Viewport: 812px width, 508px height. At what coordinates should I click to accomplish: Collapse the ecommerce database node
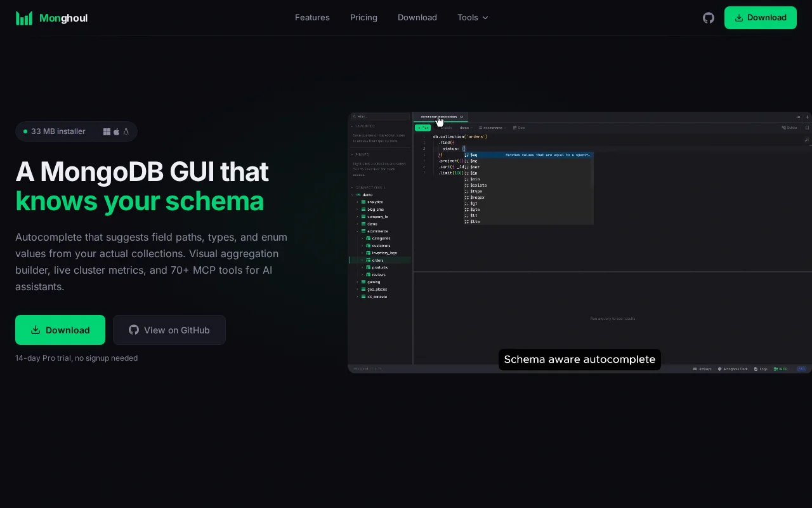tap(357, 231)
